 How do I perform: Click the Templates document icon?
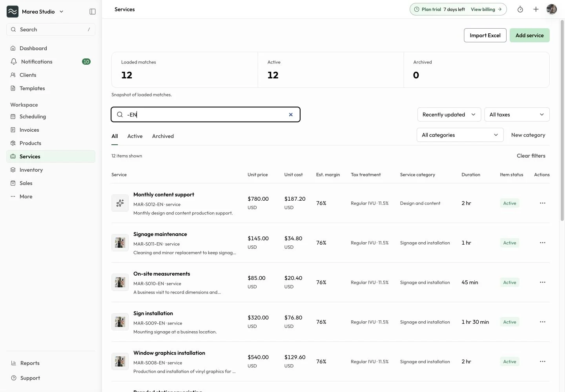coord(13,88)
